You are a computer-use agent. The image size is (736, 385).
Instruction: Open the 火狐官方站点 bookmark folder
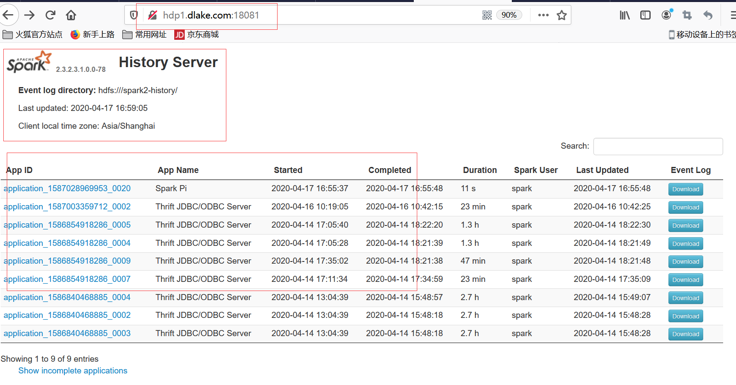32,34
